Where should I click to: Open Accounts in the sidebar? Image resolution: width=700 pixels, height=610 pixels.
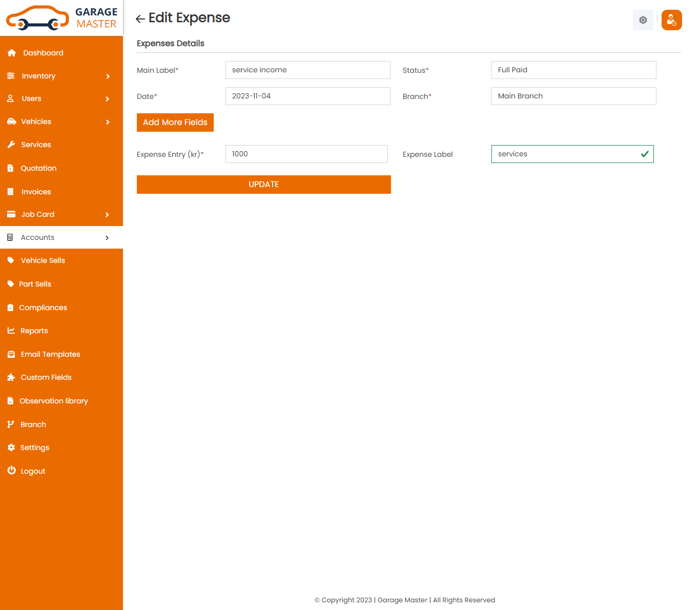coord(37,237)
